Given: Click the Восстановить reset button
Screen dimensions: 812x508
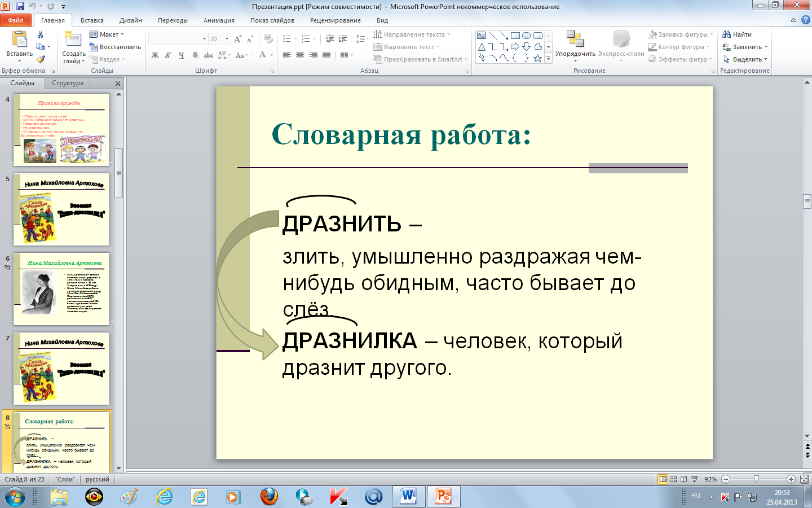Looking at the screenshot, I should coord(115,47).
